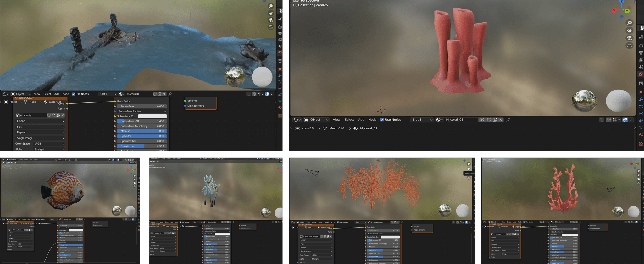The width and height of the screenshot is (644, 264).
Task: Toggle the snapping magnet icon in the coral25 node header
Action: [x=608, y=120]
